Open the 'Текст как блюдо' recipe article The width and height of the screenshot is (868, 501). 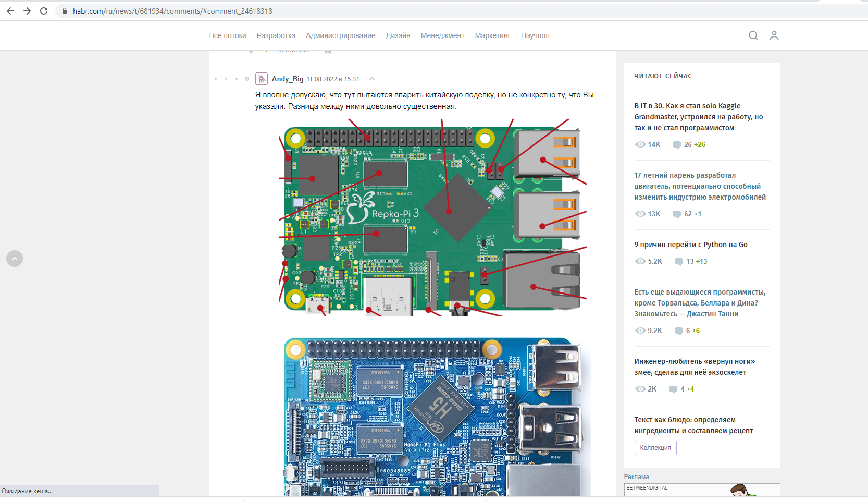pos(693,425)
